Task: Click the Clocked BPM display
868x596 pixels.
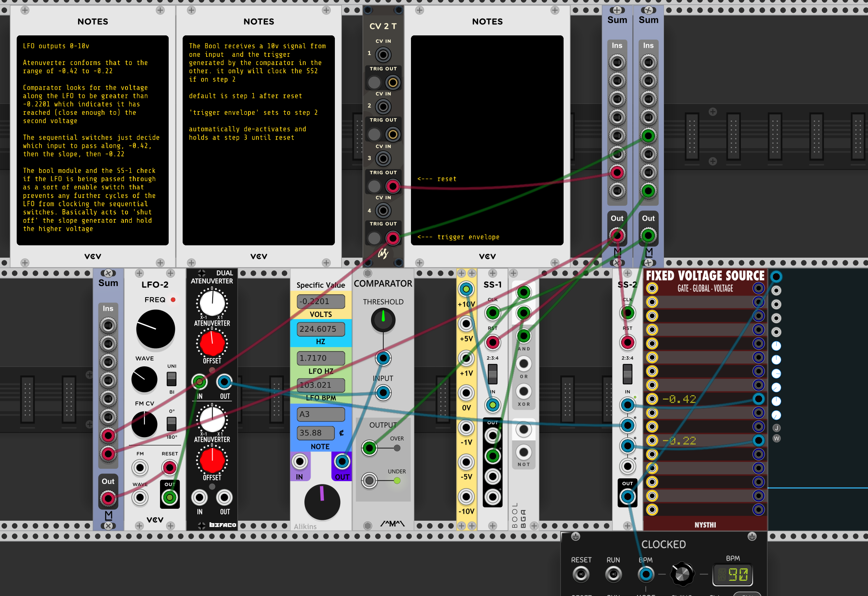Action: click(x=733, y=574)
